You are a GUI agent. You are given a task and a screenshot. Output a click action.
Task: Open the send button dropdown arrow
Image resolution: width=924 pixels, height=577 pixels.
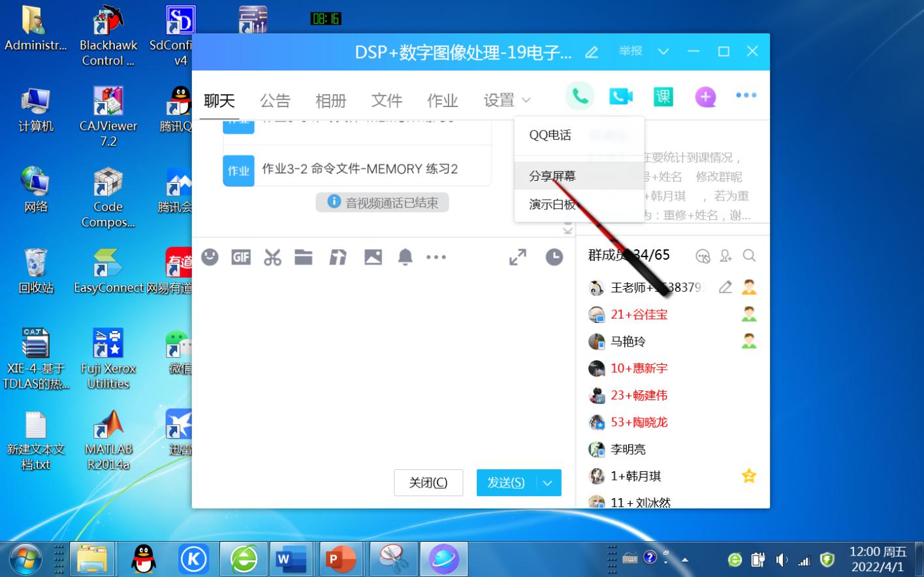coord(548,483)
